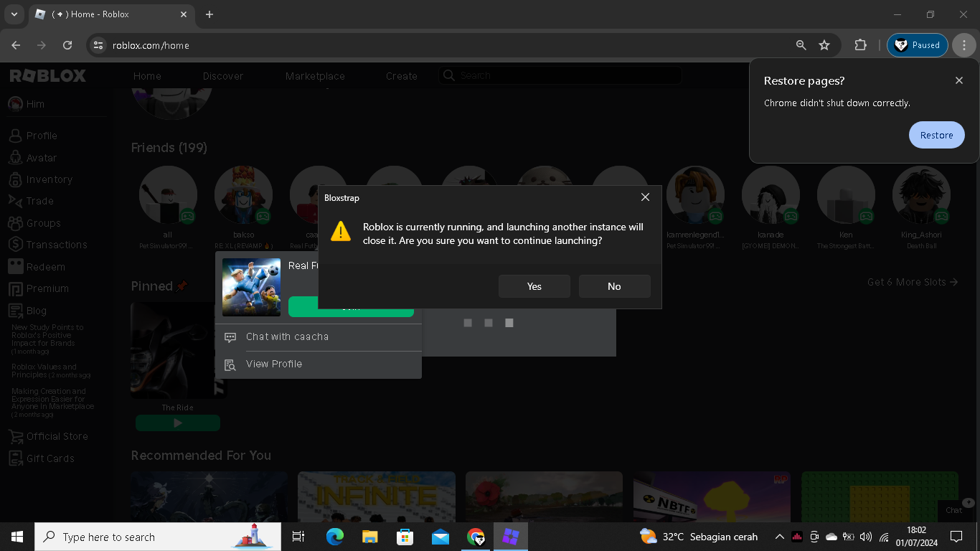
Task: Open the Paused profile button in Chrome
Action: 918,45
